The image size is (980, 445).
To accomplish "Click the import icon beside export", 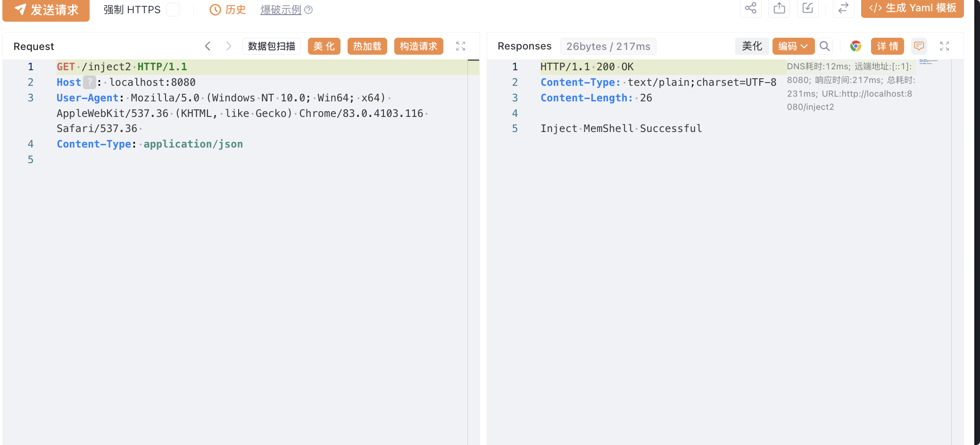I will coord(808,8).
